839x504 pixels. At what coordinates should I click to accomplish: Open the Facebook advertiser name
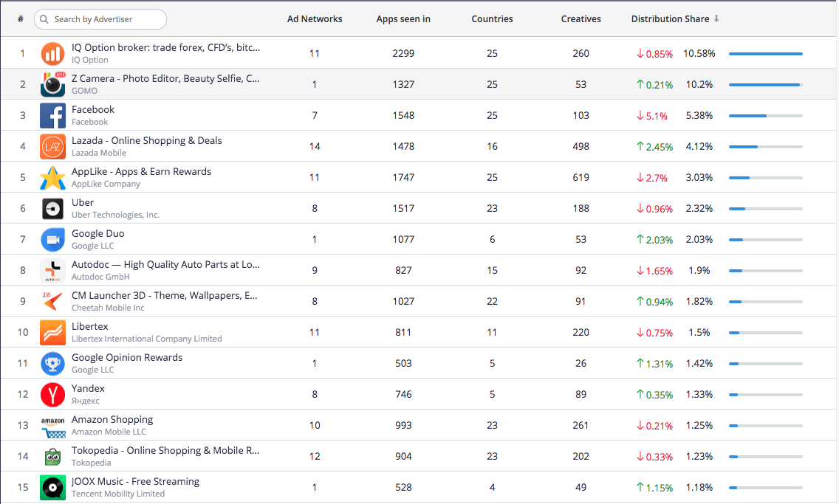93,109
